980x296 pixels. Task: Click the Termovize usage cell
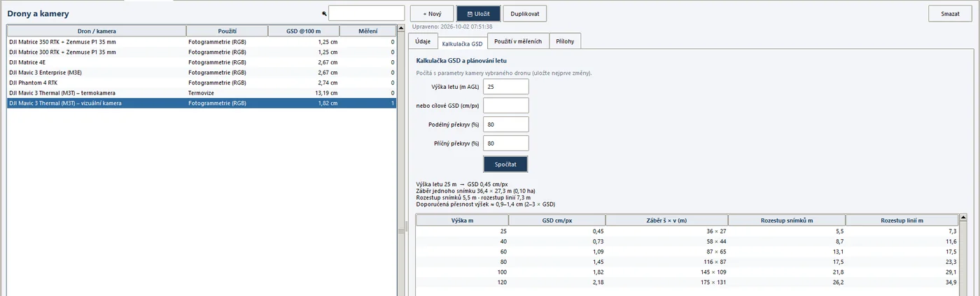tap(227, 92)
